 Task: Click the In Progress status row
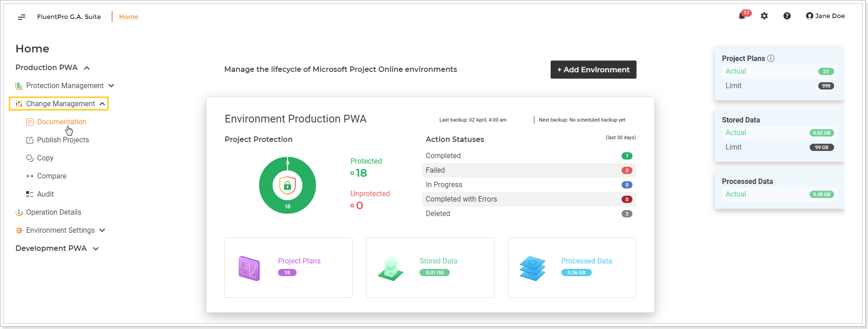(x=529, y=185)
